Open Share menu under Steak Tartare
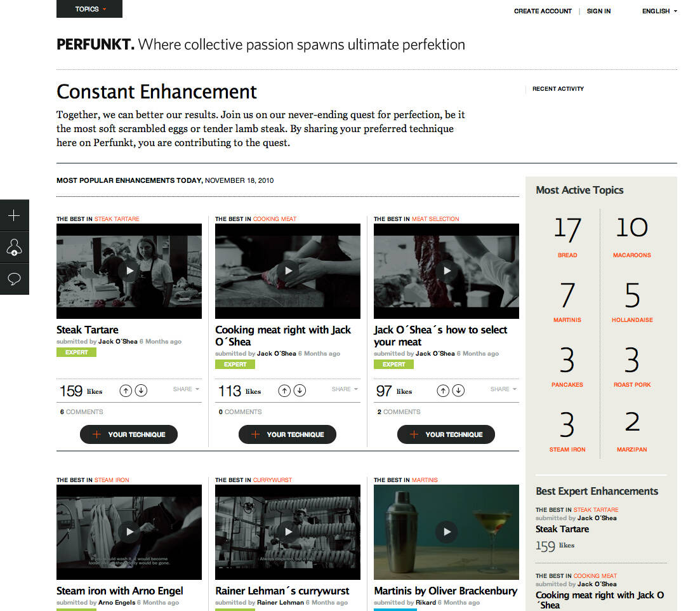This screenshot has height=611, width=700. coord(186,389)
